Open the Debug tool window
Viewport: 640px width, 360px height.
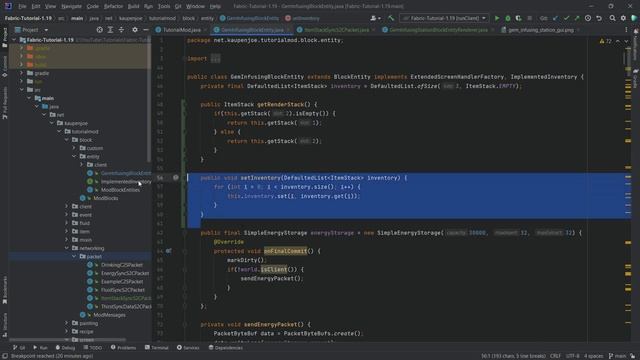pyautogui.click(x=65, y=348)
